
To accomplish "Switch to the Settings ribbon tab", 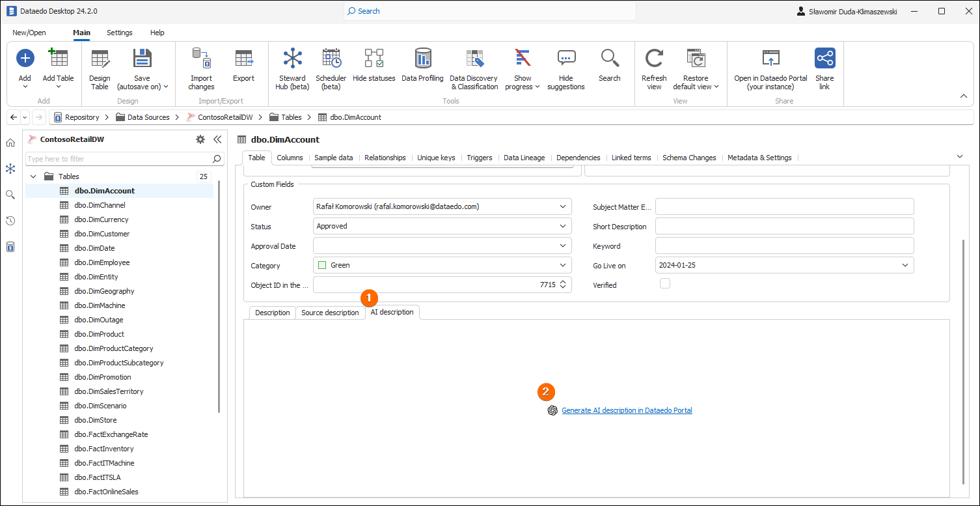I will point(120,33).
